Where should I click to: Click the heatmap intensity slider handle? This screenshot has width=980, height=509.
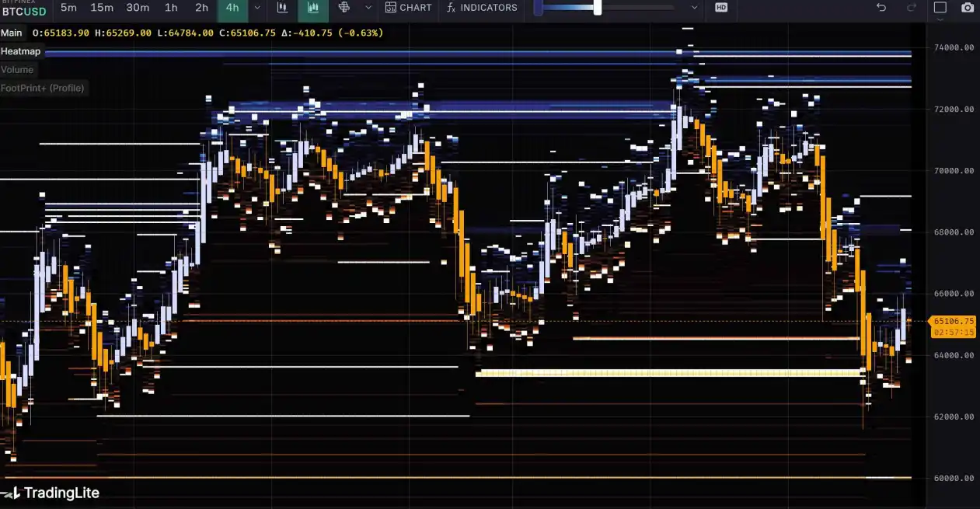(597, 8)
